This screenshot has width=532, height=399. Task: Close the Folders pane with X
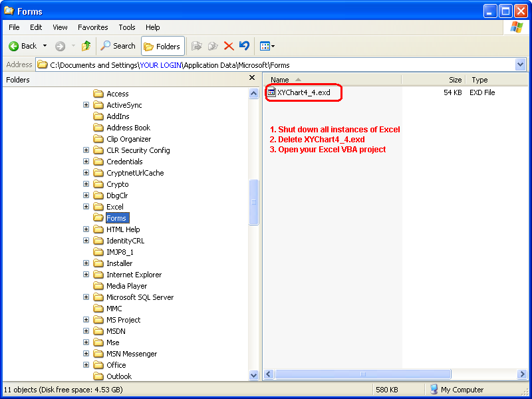tap(252, 78)
